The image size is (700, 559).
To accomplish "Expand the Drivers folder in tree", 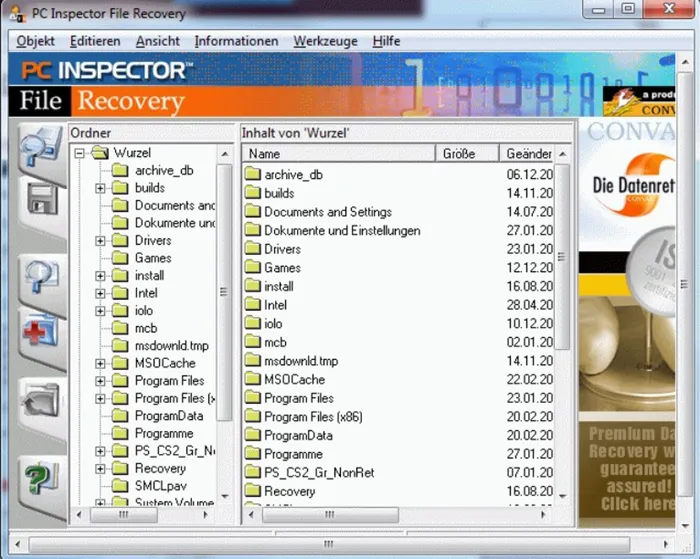I will pos(100,241).
